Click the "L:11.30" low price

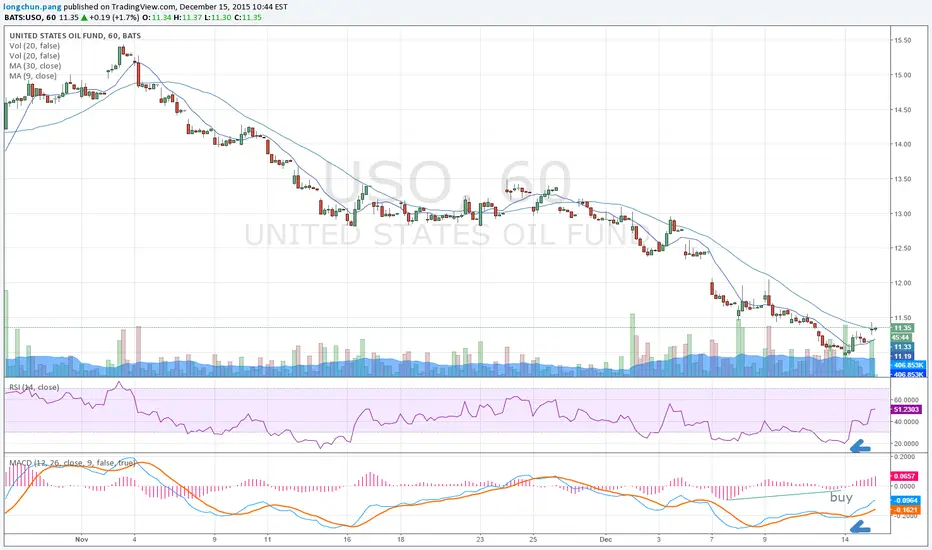pyautogui.click(x=218, y=17)
